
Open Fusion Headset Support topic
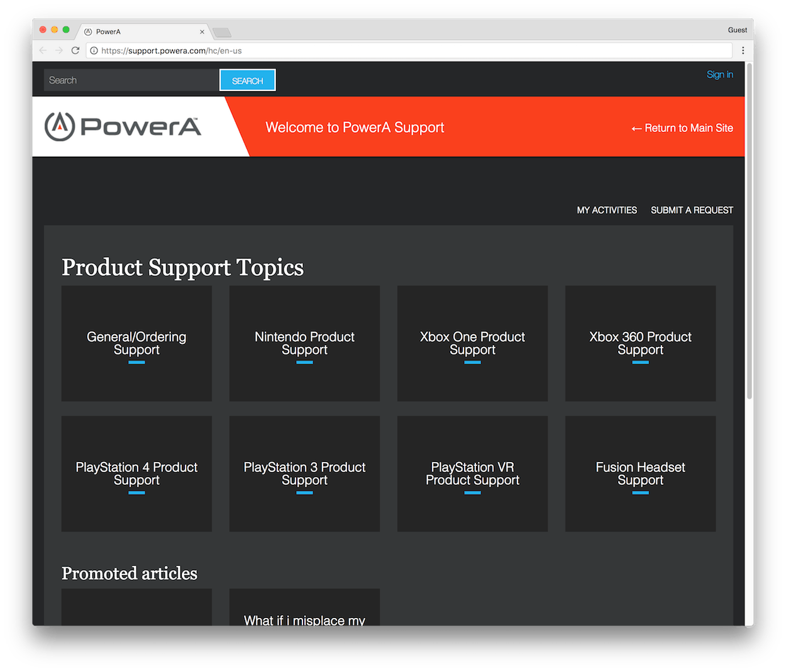point(640,473)
